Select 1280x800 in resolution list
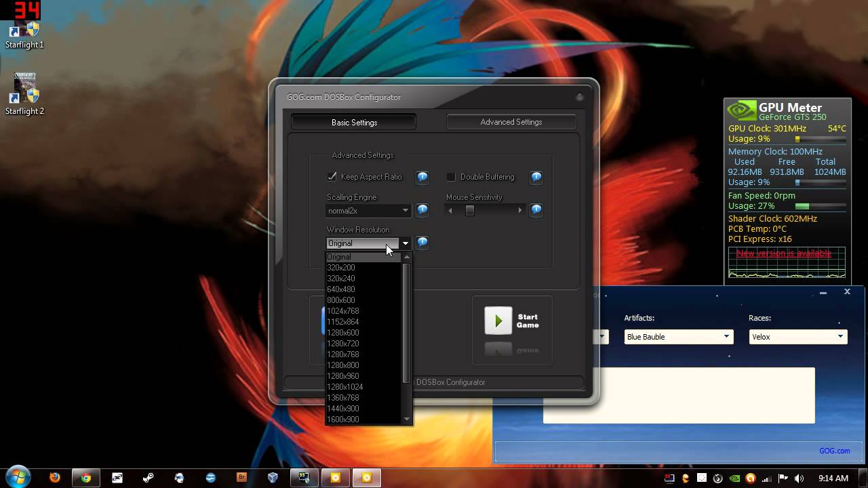 click(363, 365)
